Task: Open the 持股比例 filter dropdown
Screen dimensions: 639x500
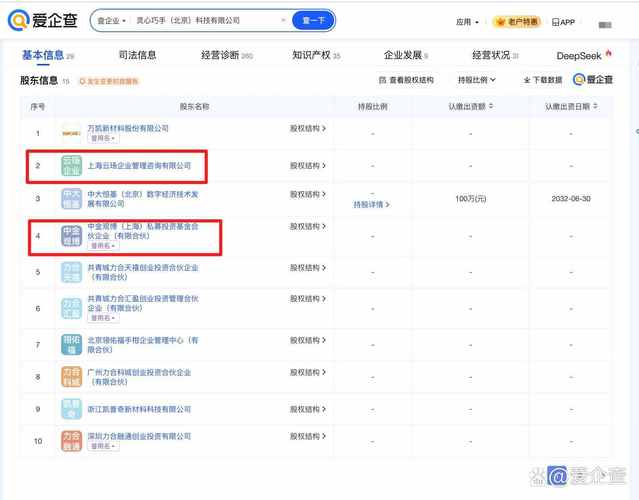Action: click(x=477, y=80)
